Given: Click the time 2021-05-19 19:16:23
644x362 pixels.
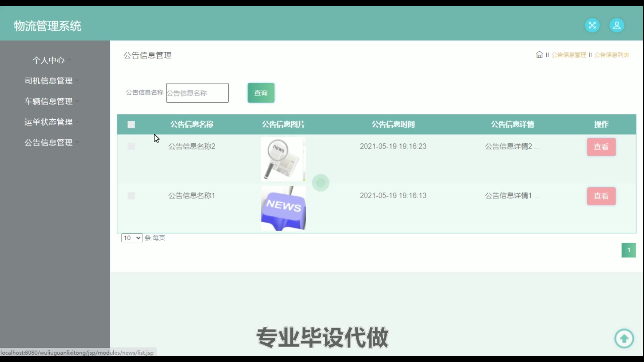Looking at the screenshot, I should pos(393,146).
